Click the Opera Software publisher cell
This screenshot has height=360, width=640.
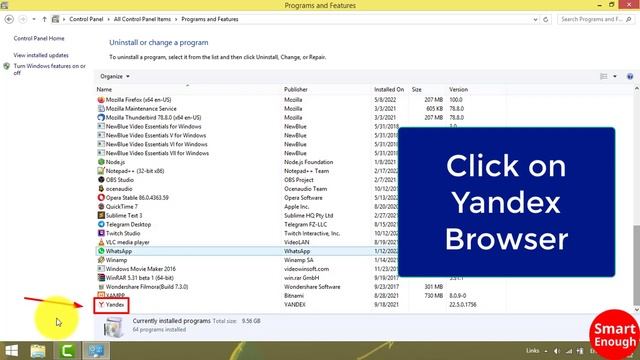[x=303, y=198]
